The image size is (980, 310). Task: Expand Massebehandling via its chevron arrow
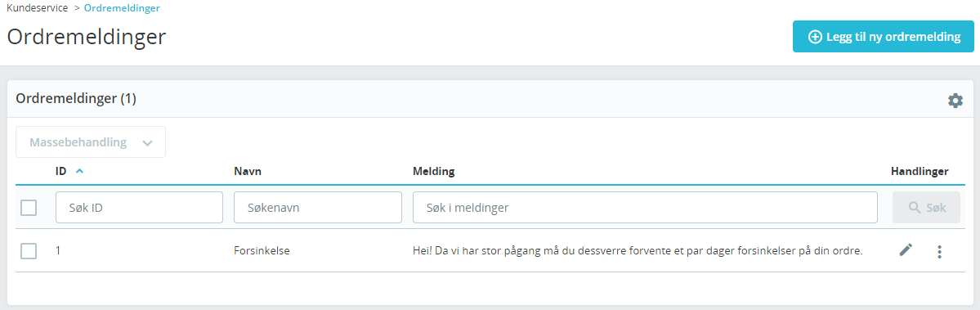coord(147,143)
